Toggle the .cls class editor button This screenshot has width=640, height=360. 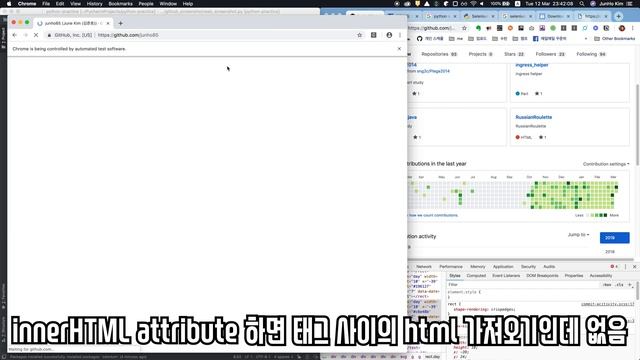pyautogui.click(x=619, y=284)
